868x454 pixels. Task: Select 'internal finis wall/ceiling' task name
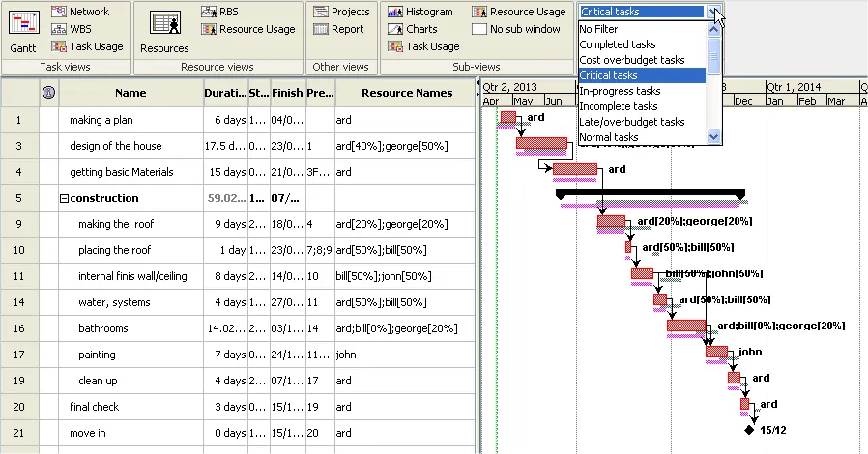132,276
